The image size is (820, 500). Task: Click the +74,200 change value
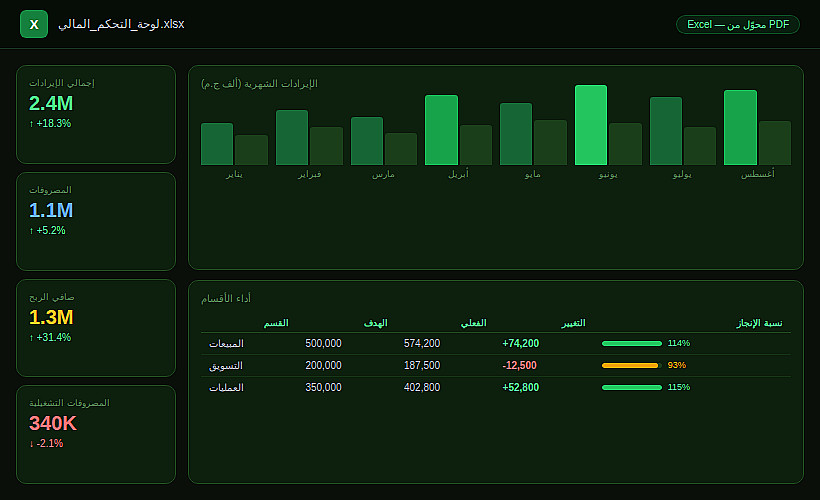[x=520, y=344]
